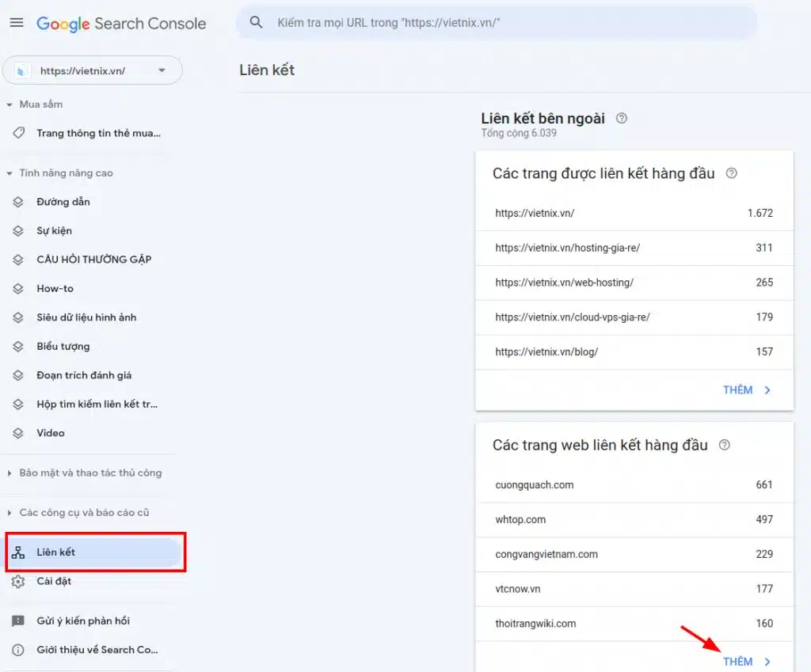Click the Liên kết bên ngoài help icon
This screenshot has height=672, width=811.
coord(622,118)
